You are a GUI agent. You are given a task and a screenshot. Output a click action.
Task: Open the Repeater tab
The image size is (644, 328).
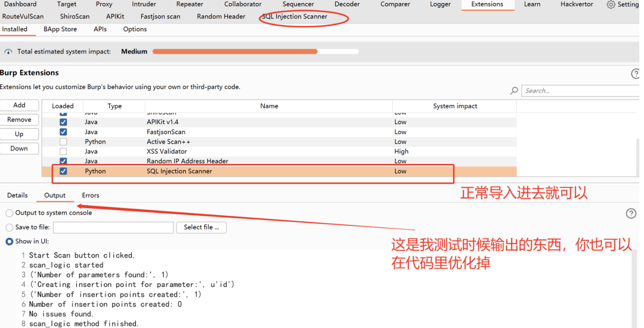pos(190,4)
